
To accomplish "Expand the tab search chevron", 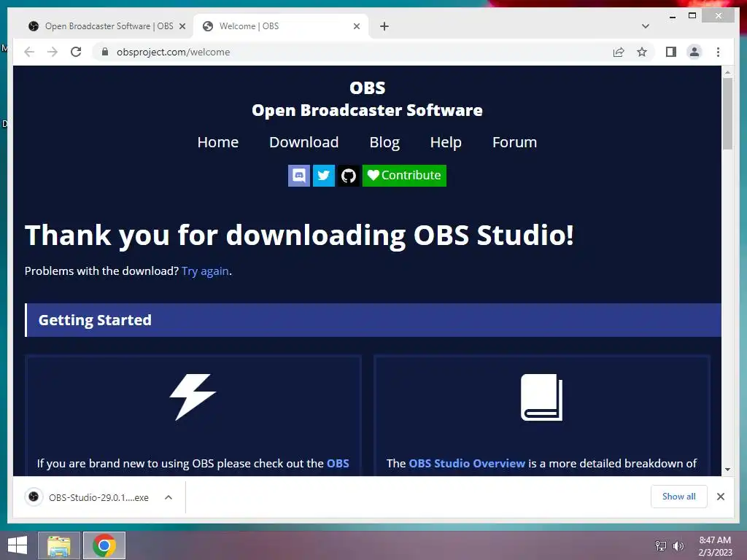I will 646,26.
